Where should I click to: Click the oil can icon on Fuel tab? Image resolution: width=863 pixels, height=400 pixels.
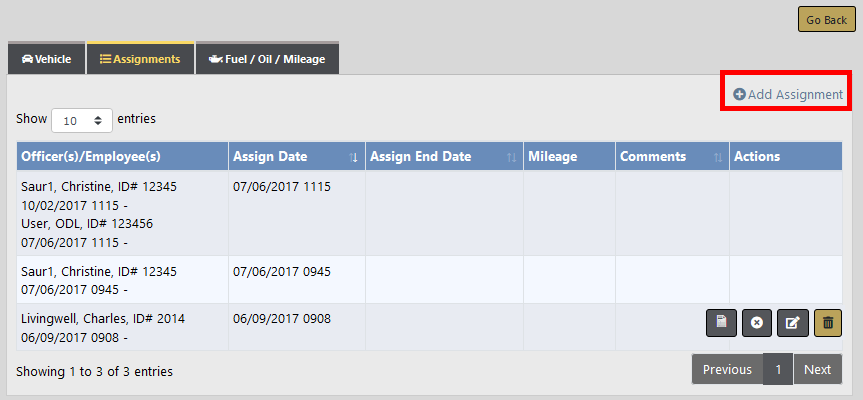[214, 59]
